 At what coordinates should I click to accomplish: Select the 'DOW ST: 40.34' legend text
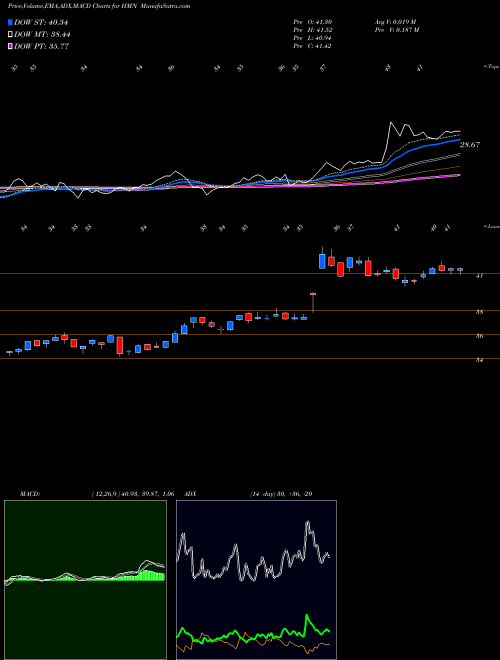click(41, 22)
